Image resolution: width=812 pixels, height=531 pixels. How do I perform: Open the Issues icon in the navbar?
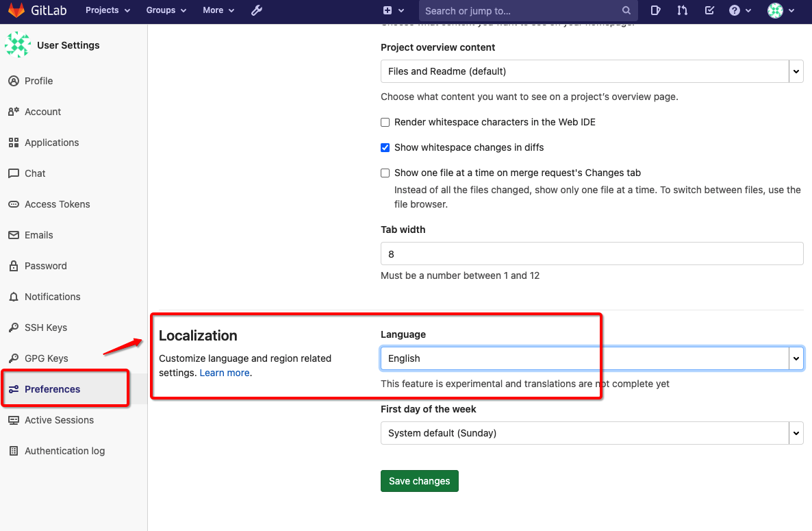point(655,10)
